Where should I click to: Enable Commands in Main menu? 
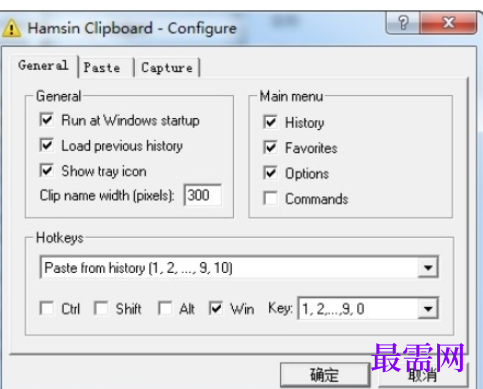coord(270,198)
